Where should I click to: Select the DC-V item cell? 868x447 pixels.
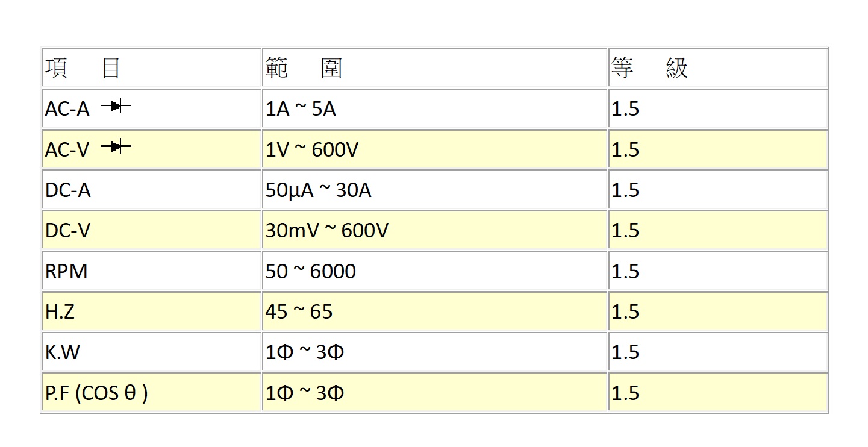point(152,230)
